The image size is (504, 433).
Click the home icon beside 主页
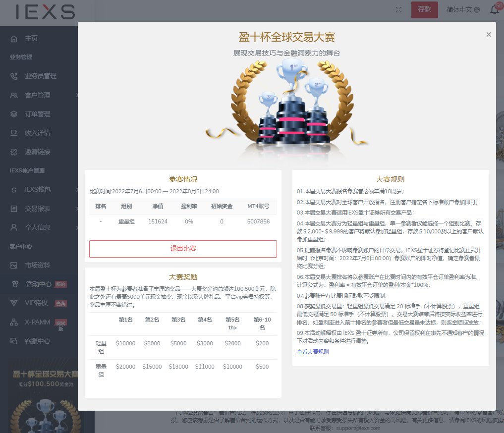coord(14,39)
